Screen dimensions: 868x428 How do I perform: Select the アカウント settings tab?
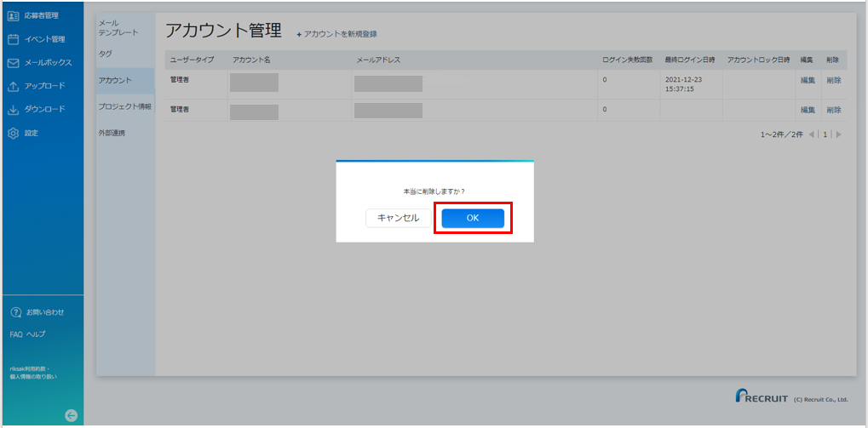click(x=125, y=81)
